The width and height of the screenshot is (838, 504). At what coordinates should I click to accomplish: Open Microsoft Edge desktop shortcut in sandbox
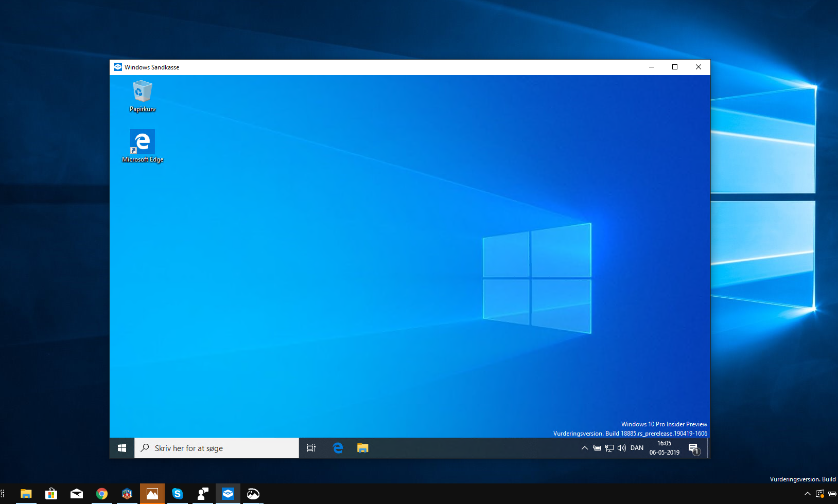tap(143, 141)
